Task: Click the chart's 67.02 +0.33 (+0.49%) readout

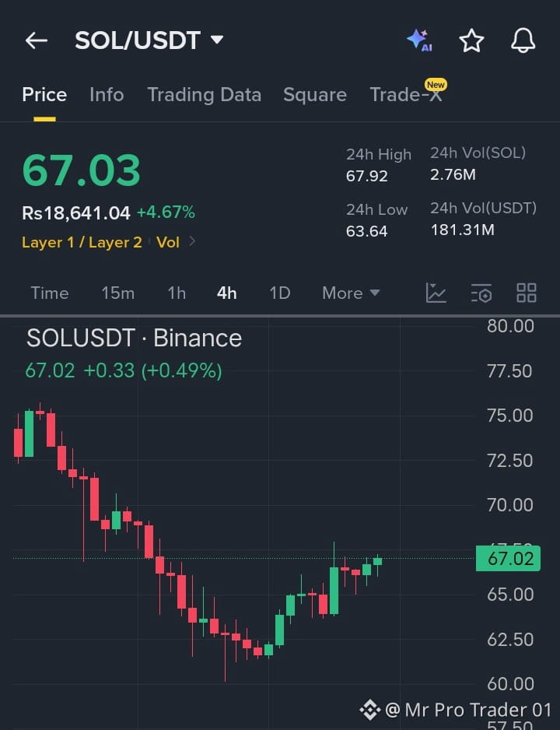Action: click(x=124, y=371)
